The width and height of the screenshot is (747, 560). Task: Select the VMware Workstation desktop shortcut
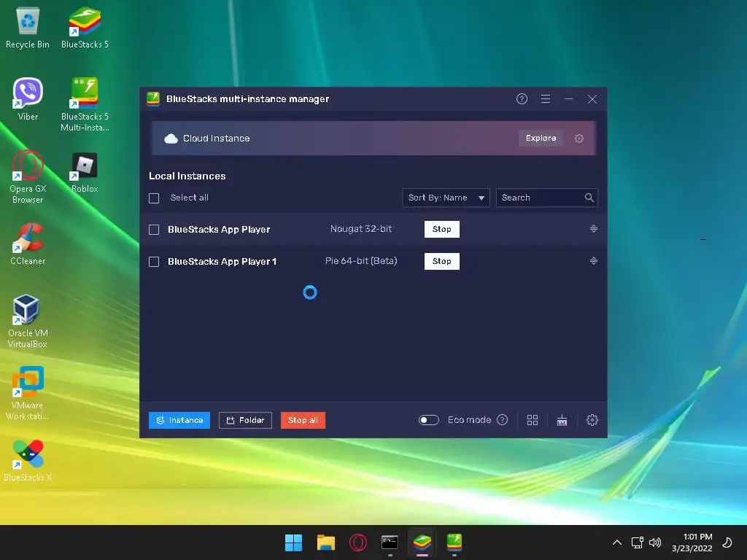point(28,393)
